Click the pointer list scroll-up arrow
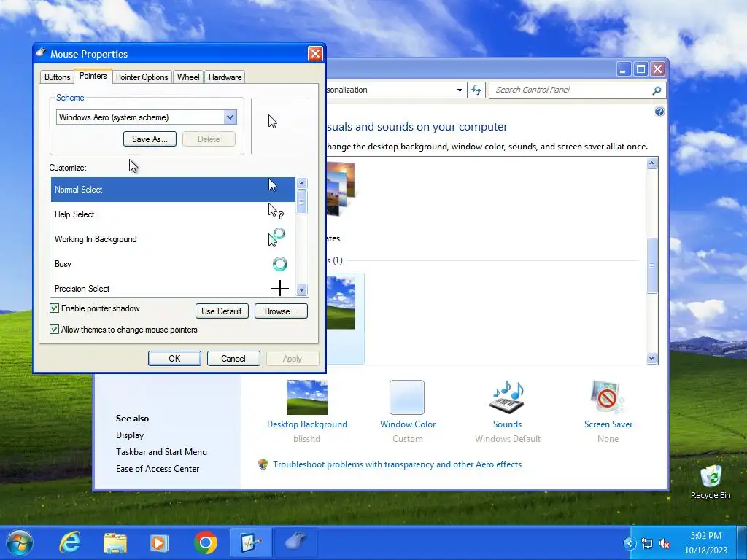 (301, 183)
